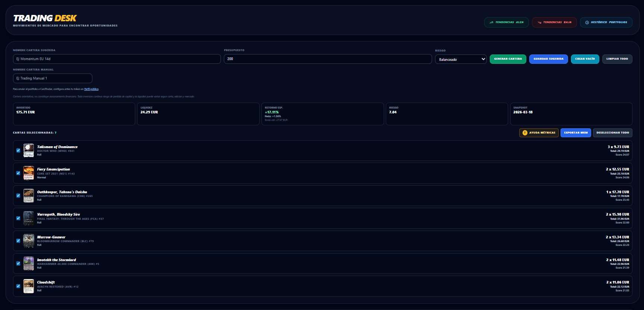The image size is (644, 310).
Task: Click the Trading Desk logo title
Action: coord(45,18)
